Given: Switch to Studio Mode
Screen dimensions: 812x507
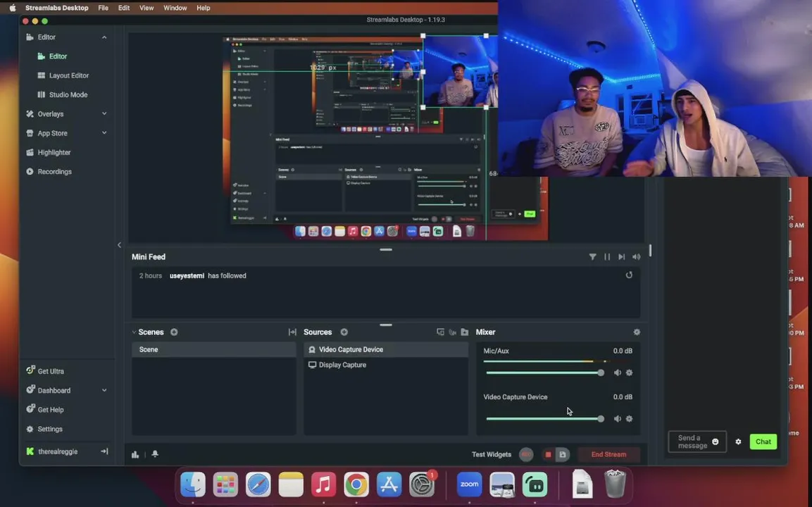Looking at the screenshot, I should pos(68,95).
